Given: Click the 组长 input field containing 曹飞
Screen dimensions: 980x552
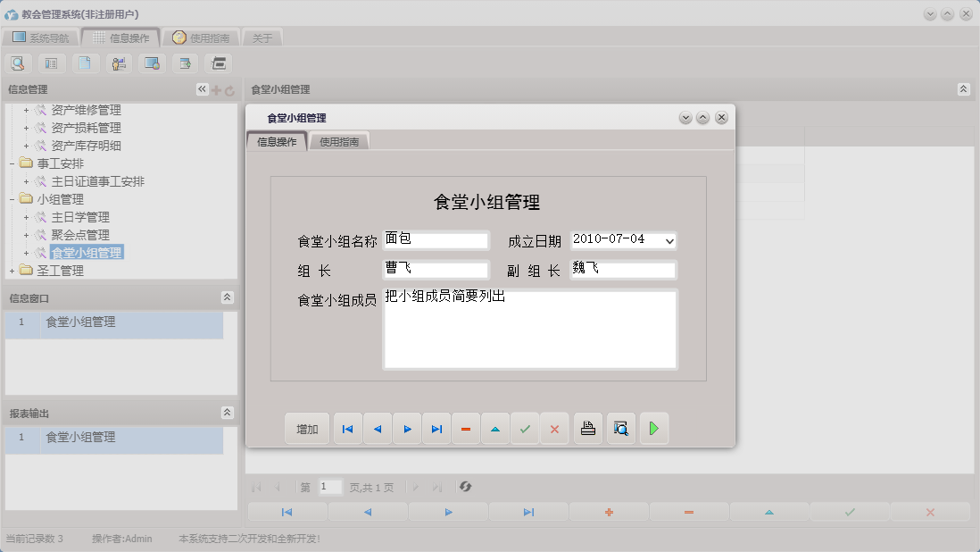Looking at the screenshot, I should (x=436, y=270).
